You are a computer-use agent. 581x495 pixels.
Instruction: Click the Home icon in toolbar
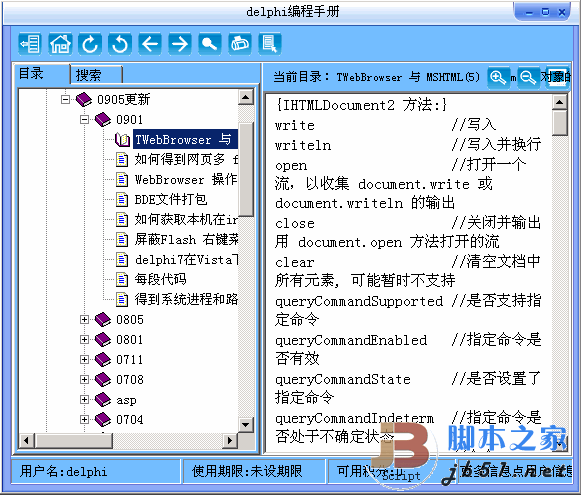[60, 44]
